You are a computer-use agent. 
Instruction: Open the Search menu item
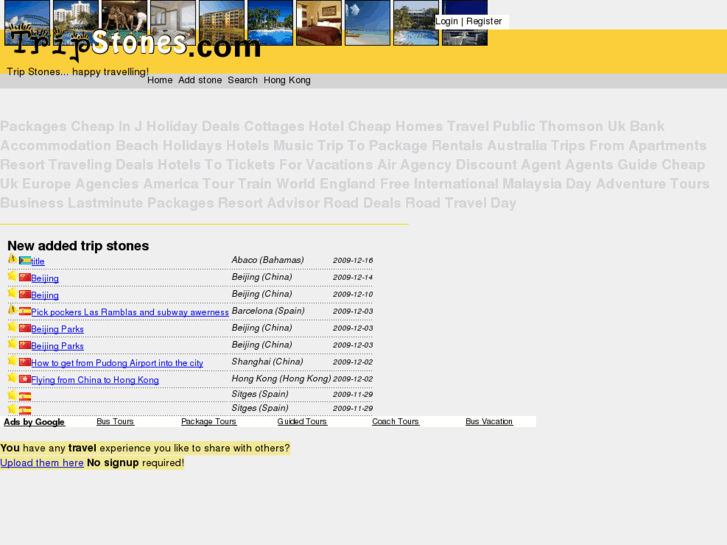[242, 80]
